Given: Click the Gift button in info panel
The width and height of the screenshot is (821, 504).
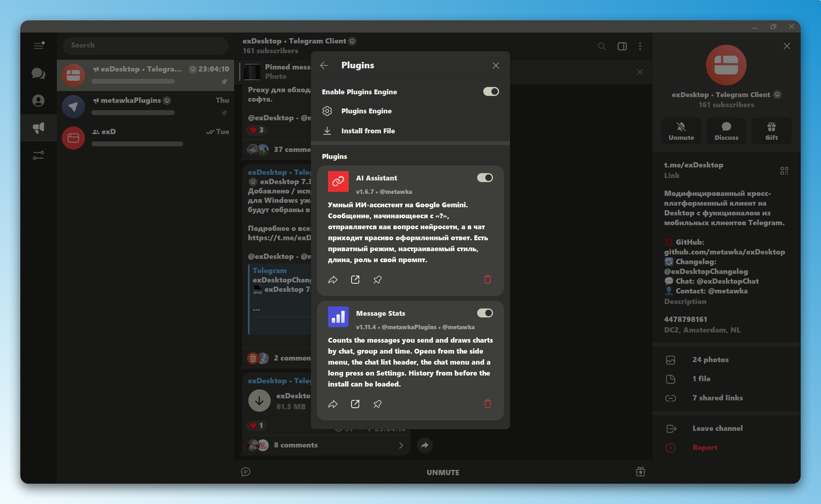Looking at the screenshot, I should pyautogui.click(x=771, y=131).
